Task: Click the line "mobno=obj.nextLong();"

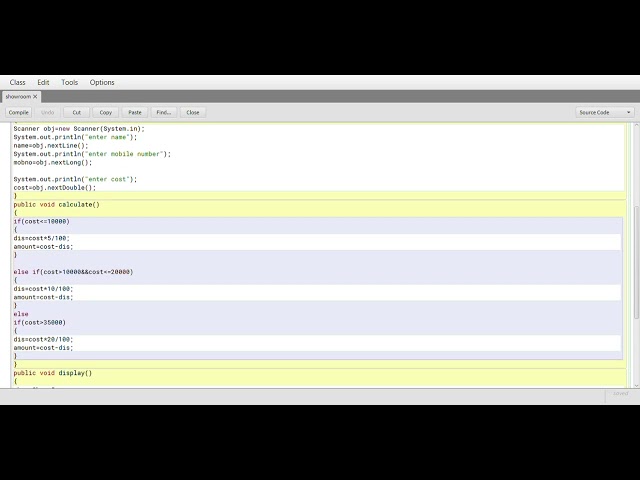Action: pos(53,162)
